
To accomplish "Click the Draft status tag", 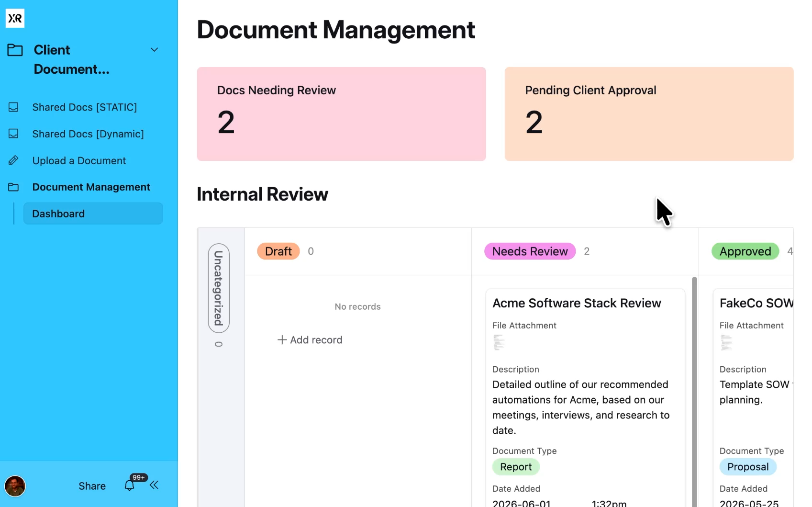I will pos(278,251).
